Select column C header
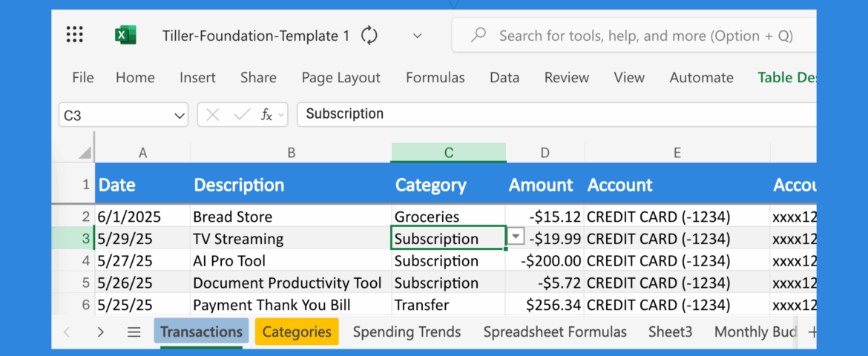 pos(448,153)
